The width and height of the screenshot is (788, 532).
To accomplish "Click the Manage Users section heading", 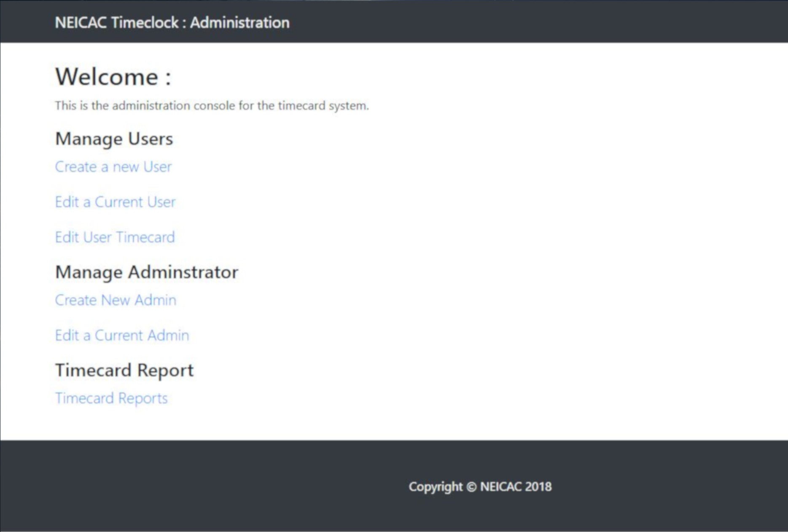I will [x=114, y=139].
